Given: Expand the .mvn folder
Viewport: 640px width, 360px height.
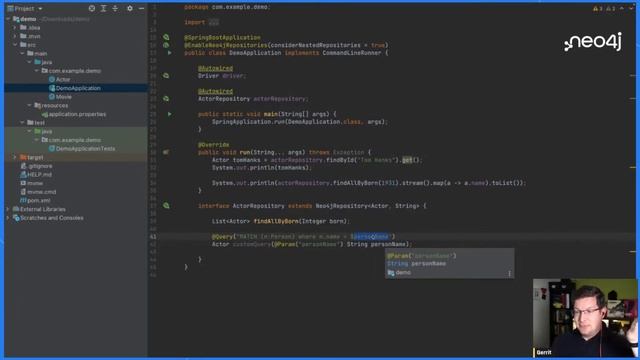Looking at the screenshot, I should 16,36.
